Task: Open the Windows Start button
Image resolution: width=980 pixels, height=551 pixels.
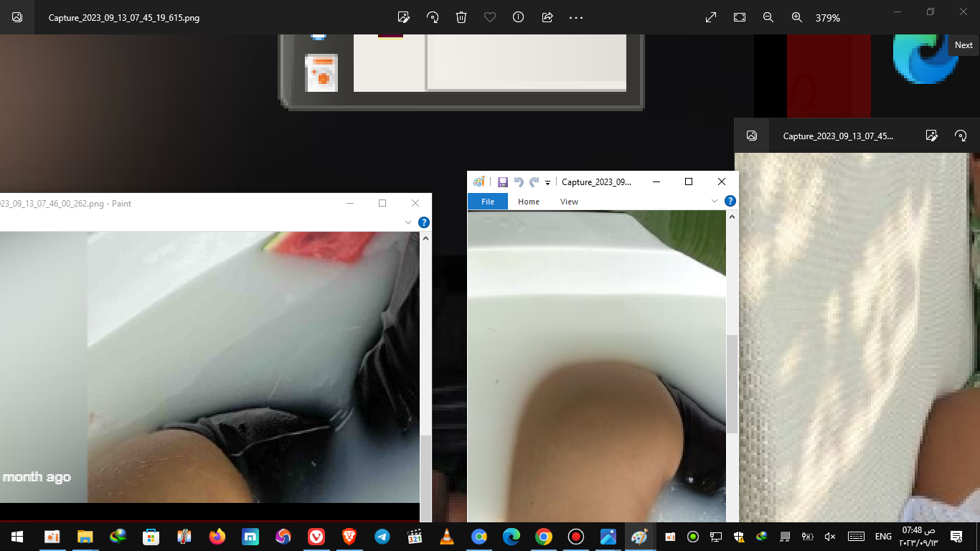Action: (x=17, y=537)
